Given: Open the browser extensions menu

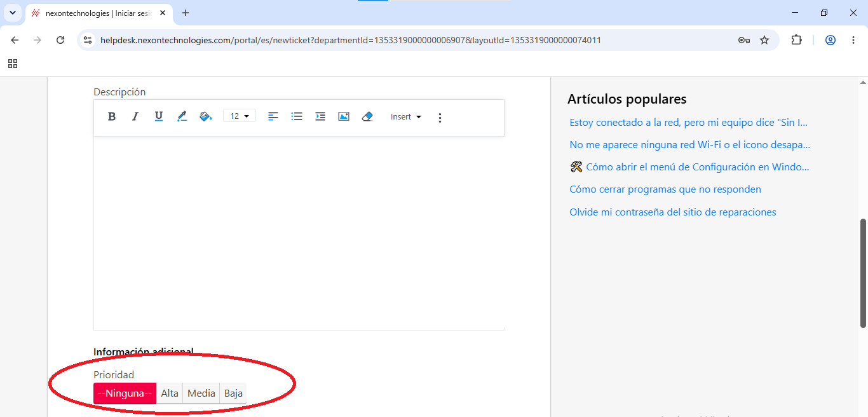Looking at the screenshot, I should coord(796,40).
